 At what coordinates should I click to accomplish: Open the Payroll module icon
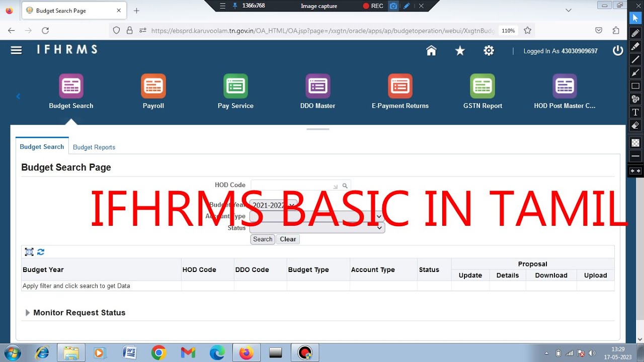pyautogui.click(x=153, y=86)
